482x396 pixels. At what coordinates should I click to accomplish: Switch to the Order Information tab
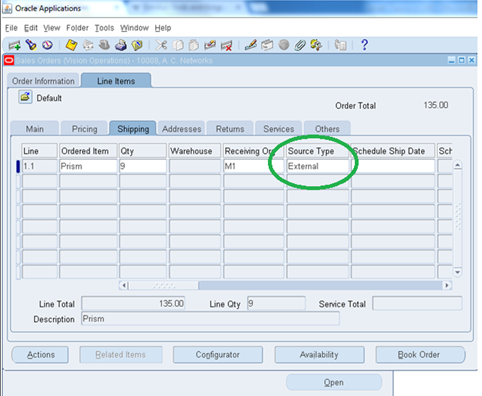pos(43,81)
